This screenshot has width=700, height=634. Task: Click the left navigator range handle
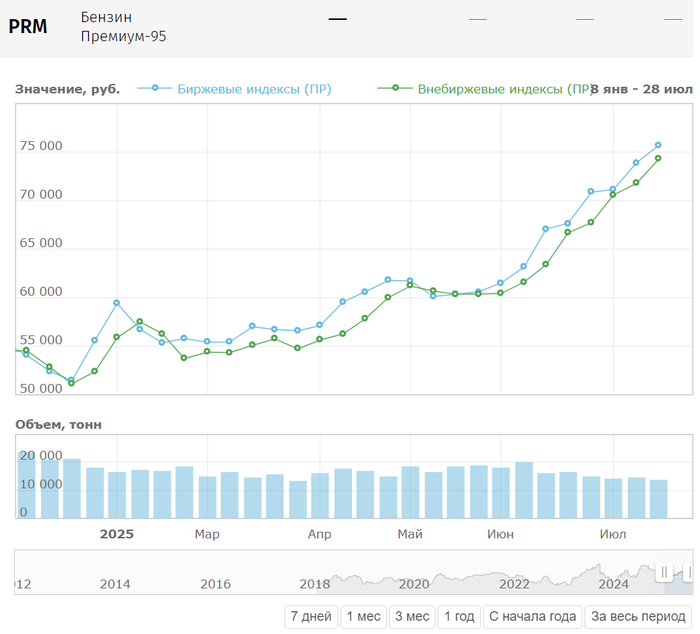click(x=664, y=572)
